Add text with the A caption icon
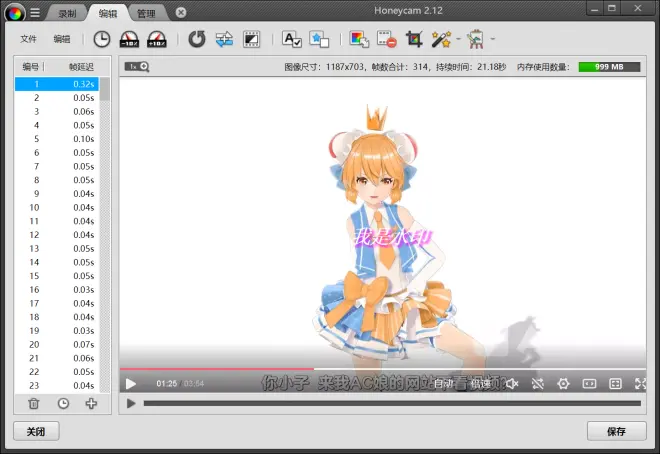 pos(292,39)
